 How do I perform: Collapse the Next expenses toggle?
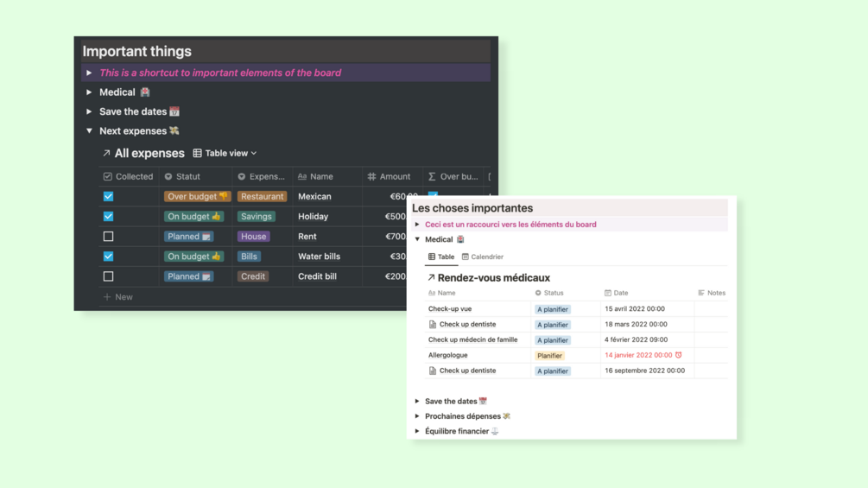[x=89, y=131]
